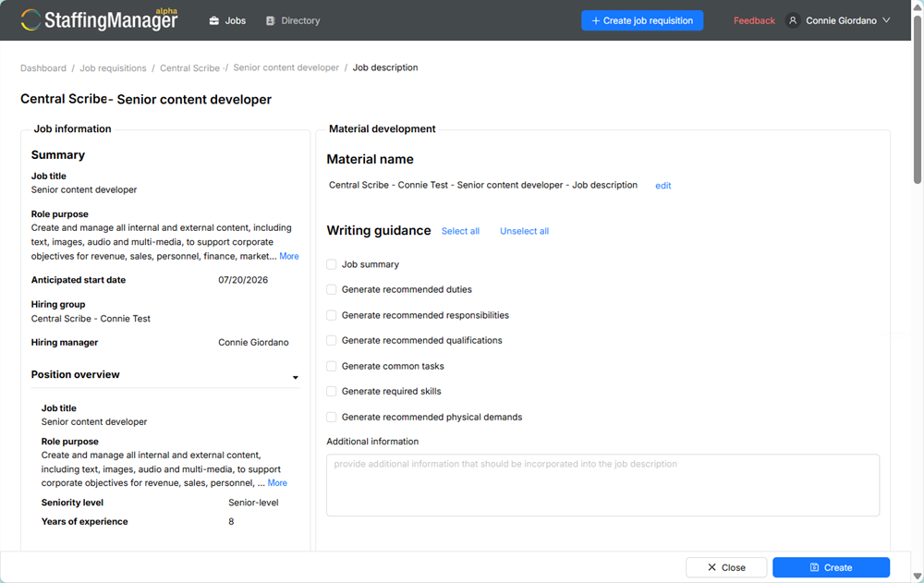
Task: Click the Senior-level seniority value
Action: [x=253, y=503]
